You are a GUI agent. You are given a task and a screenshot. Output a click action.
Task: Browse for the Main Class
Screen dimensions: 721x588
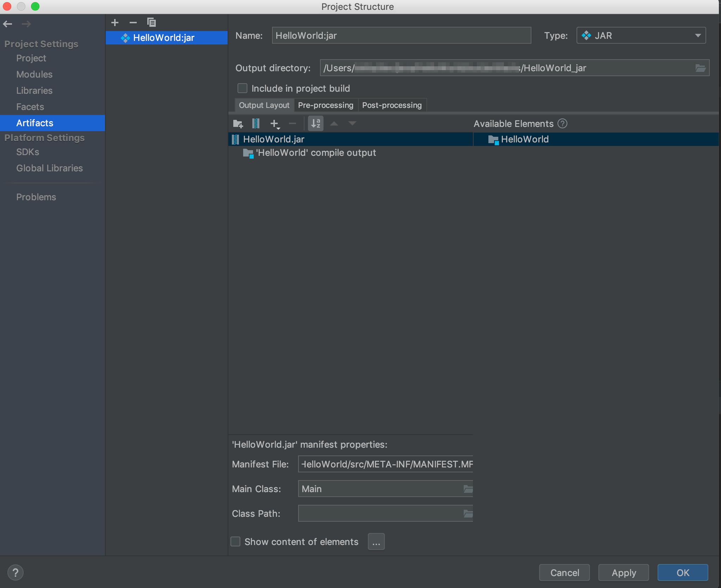(x=468, y=489)
